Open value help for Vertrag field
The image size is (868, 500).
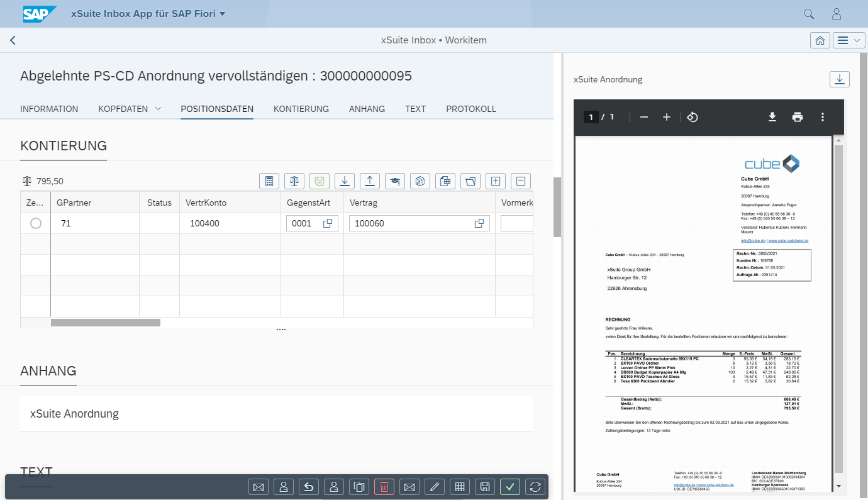479,223
